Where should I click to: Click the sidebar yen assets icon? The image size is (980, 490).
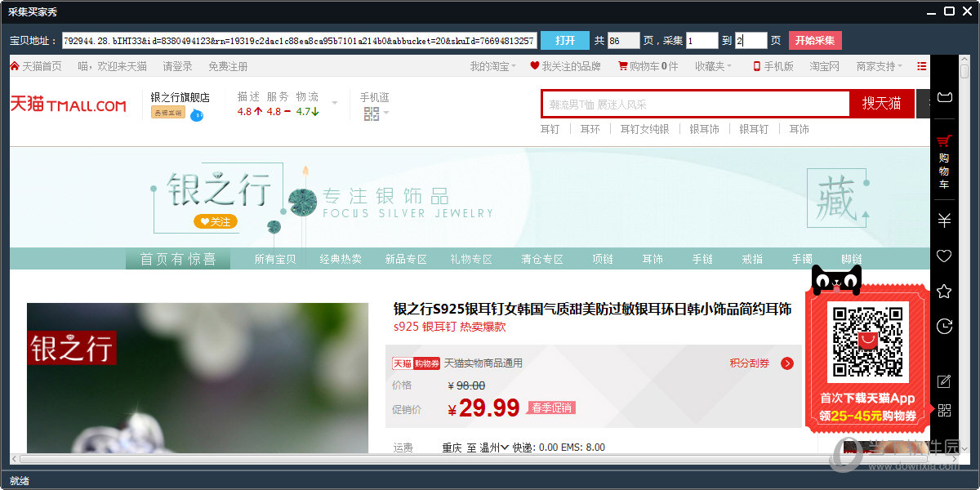[944, 220]
